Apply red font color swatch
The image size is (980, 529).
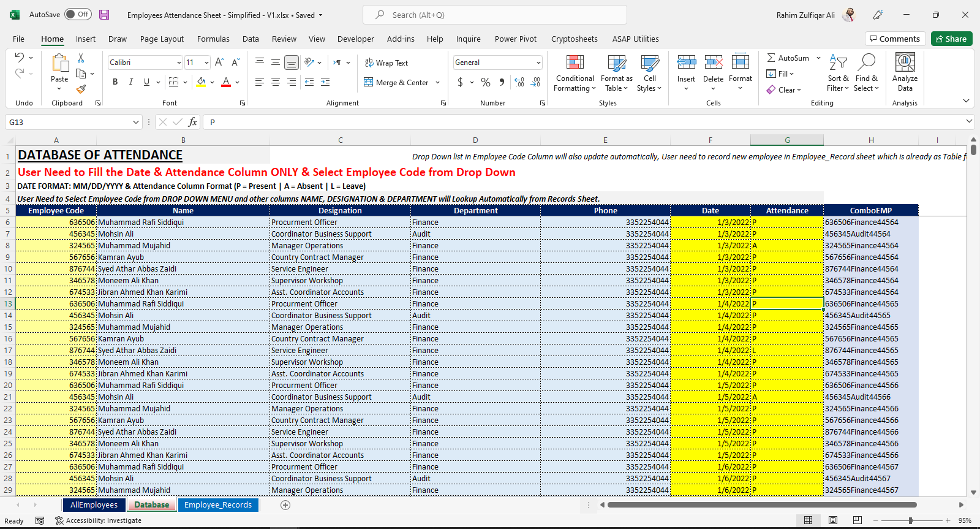[x=226, y=82]
